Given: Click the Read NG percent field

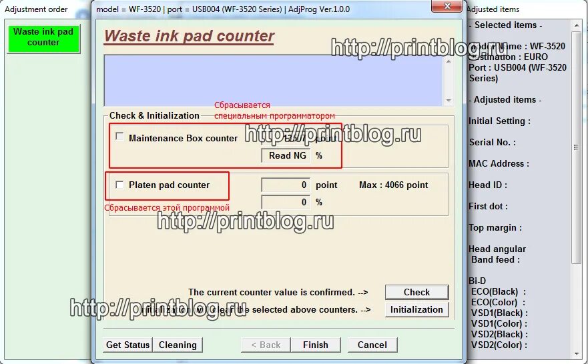Looking at the screenshot, I should [x=286, y=156].
